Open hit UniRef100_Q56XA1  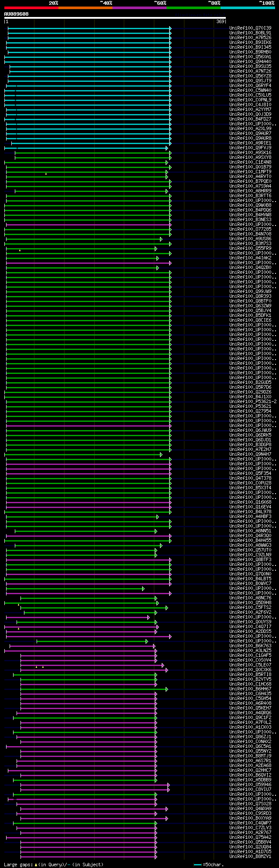pyautogui.click(x=250, y=57)
